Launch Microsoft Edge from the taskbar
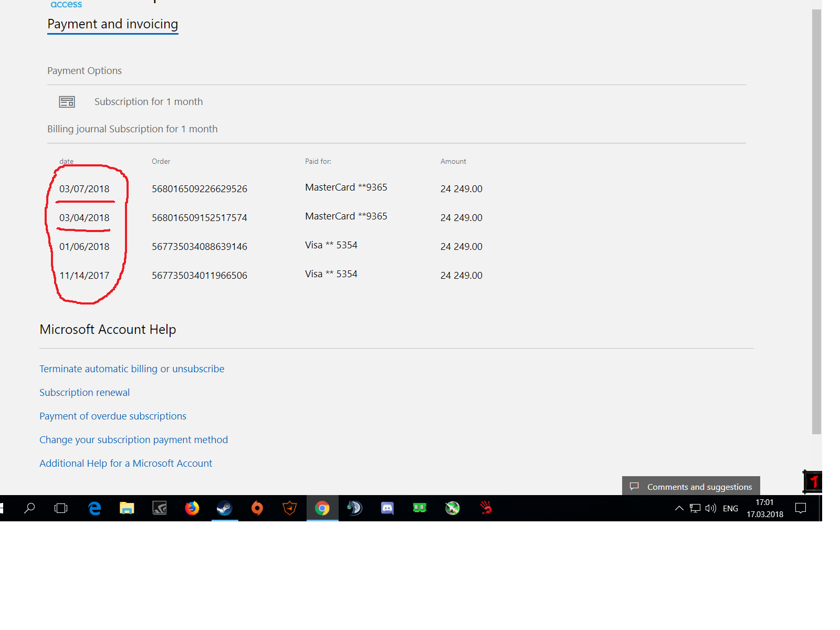Viewport: 840px width, 630px height. [94, 508]
